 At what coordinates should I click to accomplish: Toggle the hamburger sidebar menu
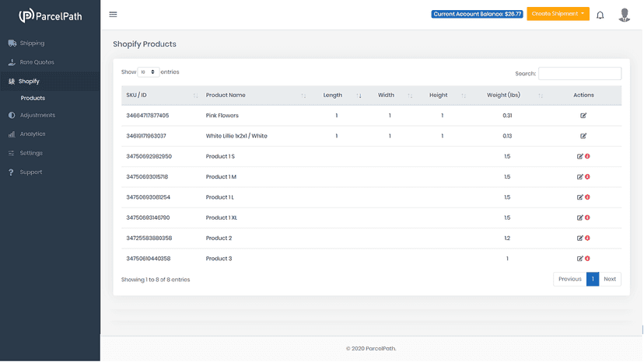tap(113, 14)
